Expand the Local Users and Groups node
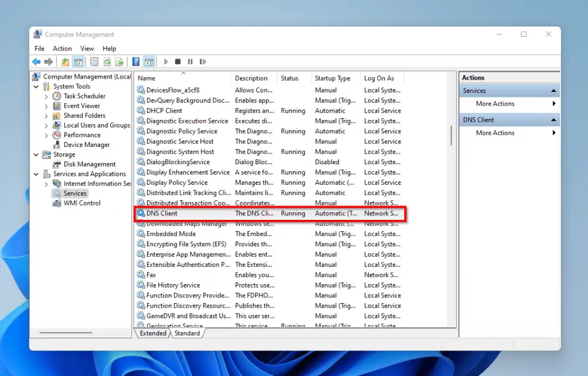Screen dimensions: 588x376 [45, 125]
